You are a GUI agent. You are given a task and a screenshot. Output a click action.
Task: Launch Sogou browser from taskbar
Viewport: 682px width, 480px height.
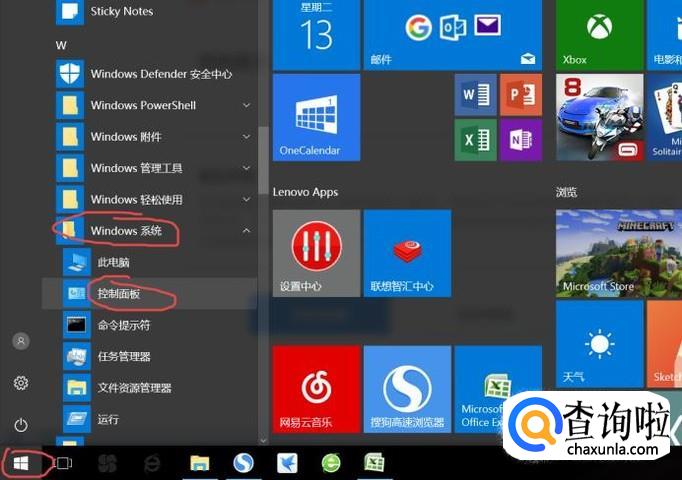[x=243, y=463]
